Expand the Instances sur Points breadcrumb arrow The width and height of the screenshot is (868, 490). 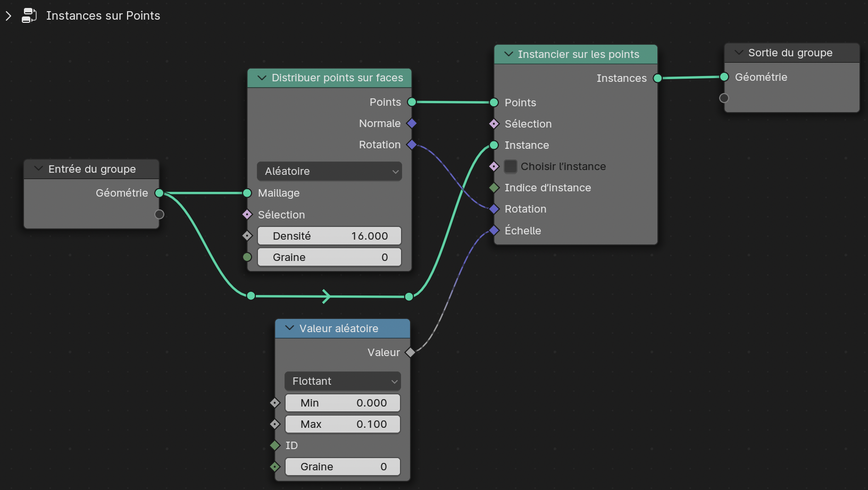coord(9,16)
